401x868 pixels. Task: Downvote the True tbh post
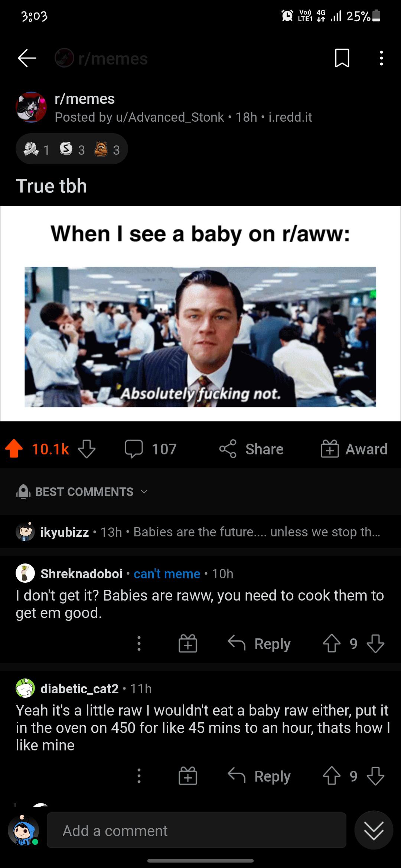point(86,449)
